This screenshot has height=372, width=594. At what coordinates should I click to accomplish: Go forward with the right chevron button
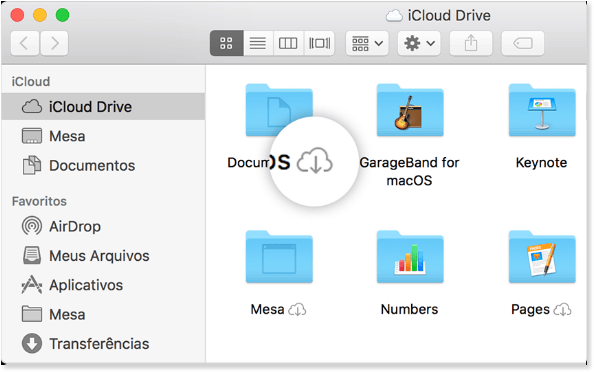pos(54,43)
